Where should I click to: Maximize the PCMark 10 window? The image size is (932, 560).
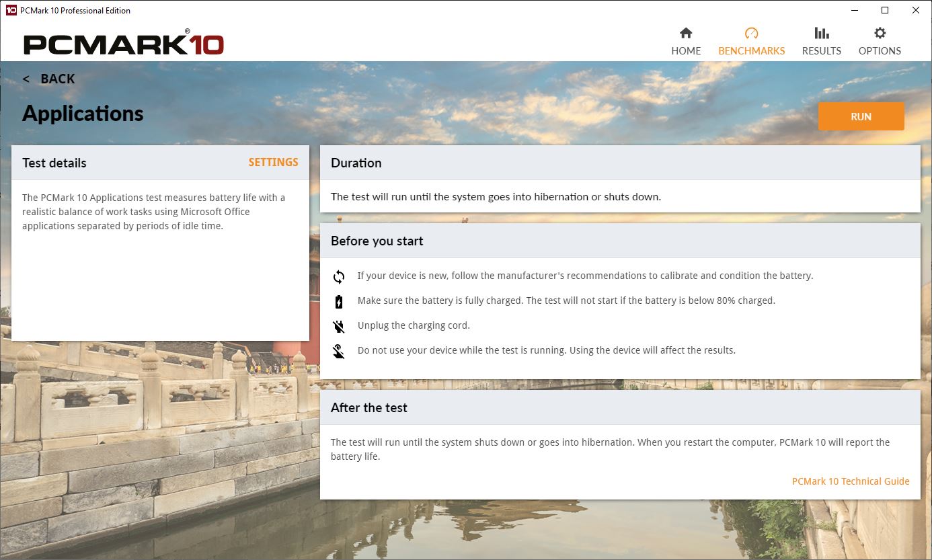tap(885, 10)
